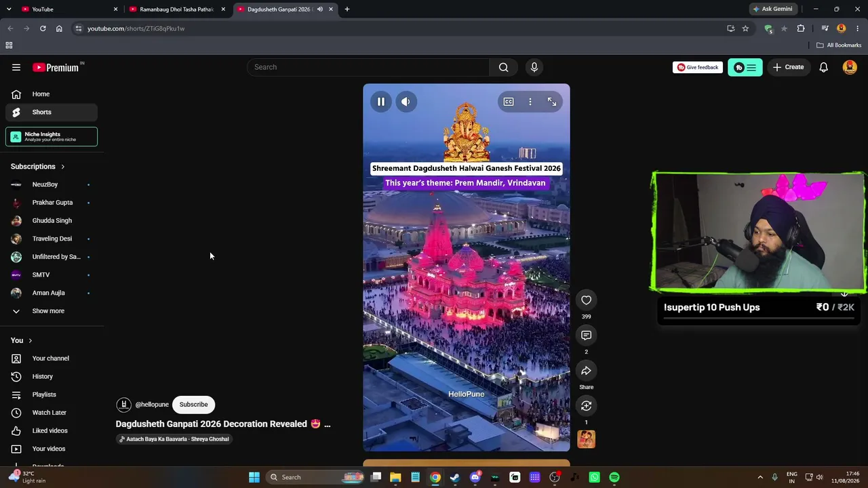
Task: Open Your channel in the sidebar
Action: [52, 359]
